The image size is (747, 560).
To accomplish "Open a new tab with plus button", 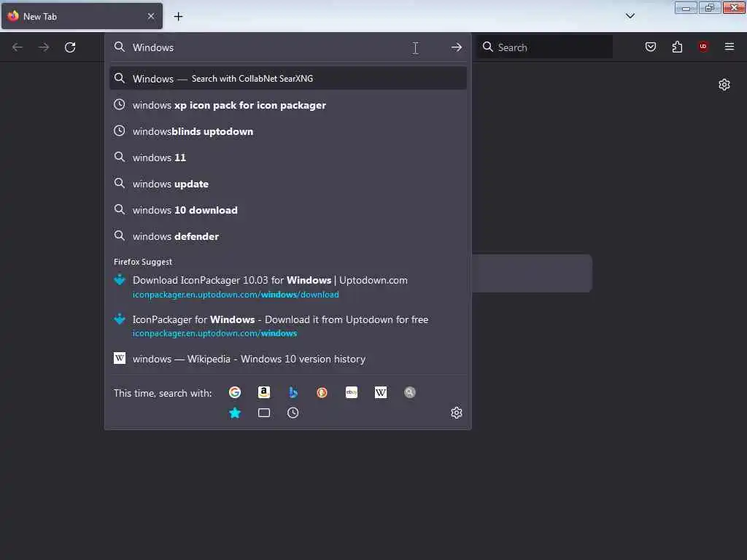I will [178, 17].
